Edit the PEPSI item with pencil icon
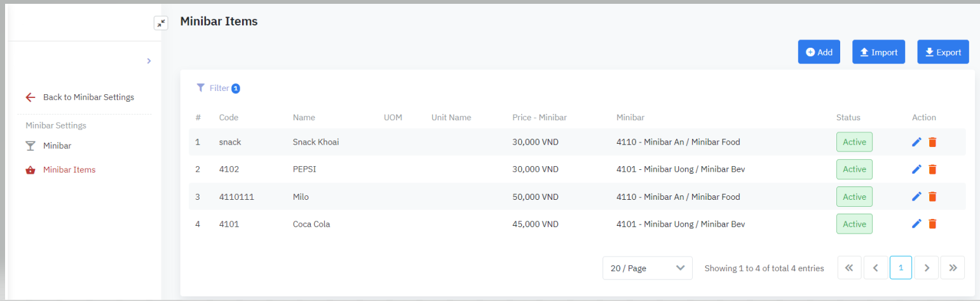Screen dimensions: 980x301 pyautogui.click(x=916, y=169)
